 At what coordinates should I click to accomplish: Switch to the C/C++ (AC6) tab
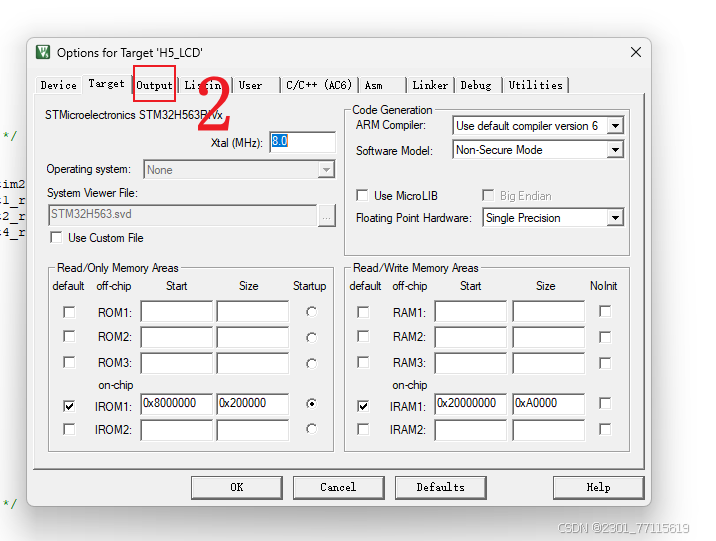[x=319, y=85]
